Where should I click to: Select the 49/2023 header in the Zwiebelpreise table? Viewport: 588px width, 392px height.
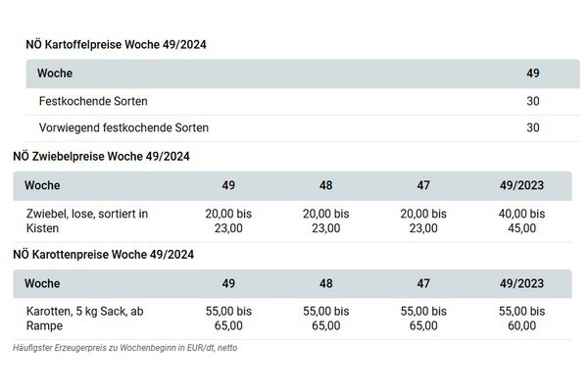coord(522,185)
